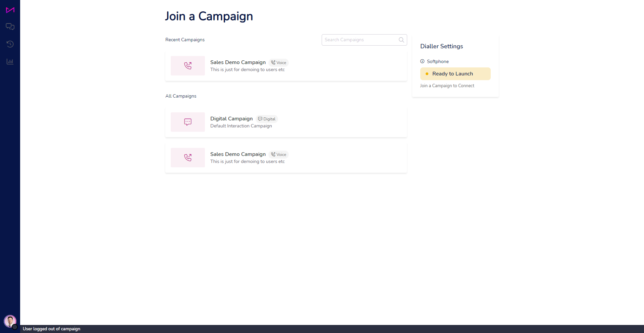Click the Digital tag beside Digital Campaign

pos(267,119)
